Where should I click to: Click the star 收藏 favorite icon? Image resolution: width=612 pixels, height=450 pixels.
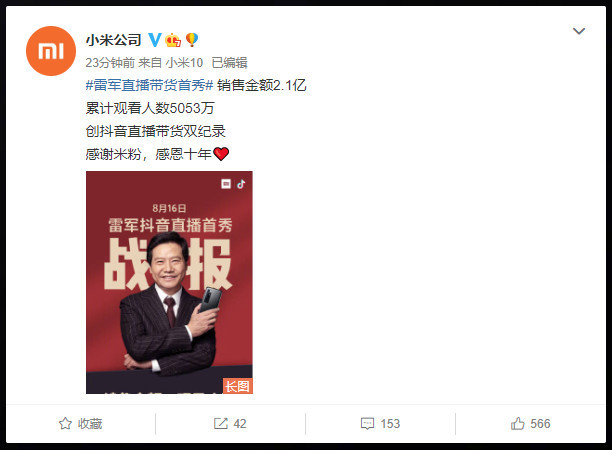(65, 423)
